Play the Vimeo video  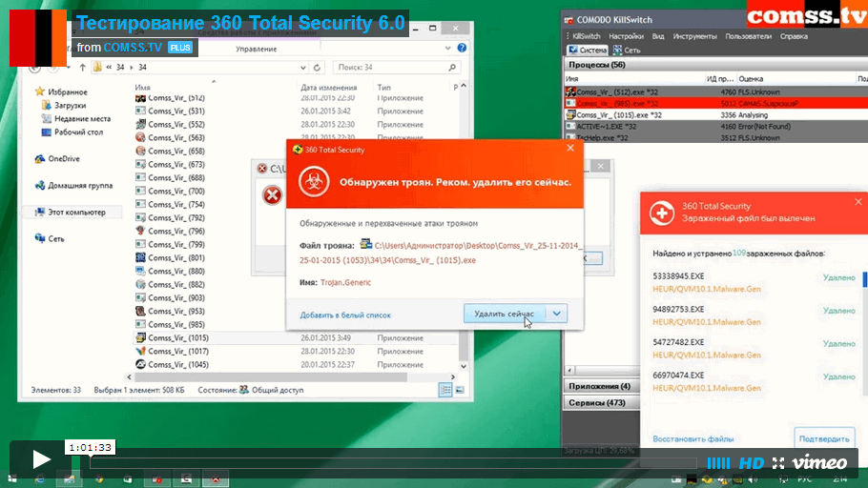41,459
